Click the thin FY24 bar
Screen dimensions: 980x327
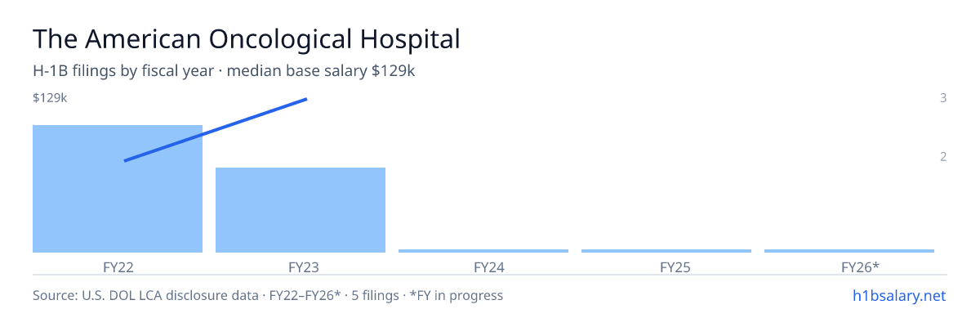[483, 251]
